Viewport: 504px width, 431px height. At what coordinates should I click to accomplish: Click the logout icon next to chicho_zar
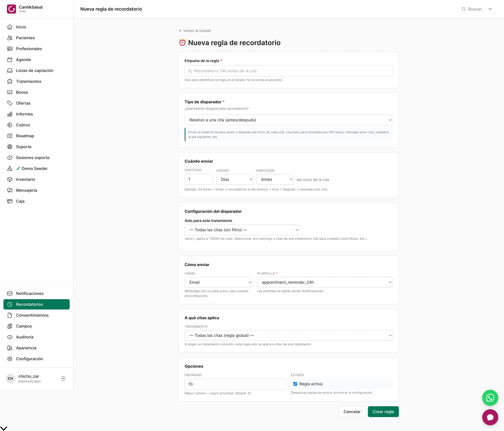64,379
